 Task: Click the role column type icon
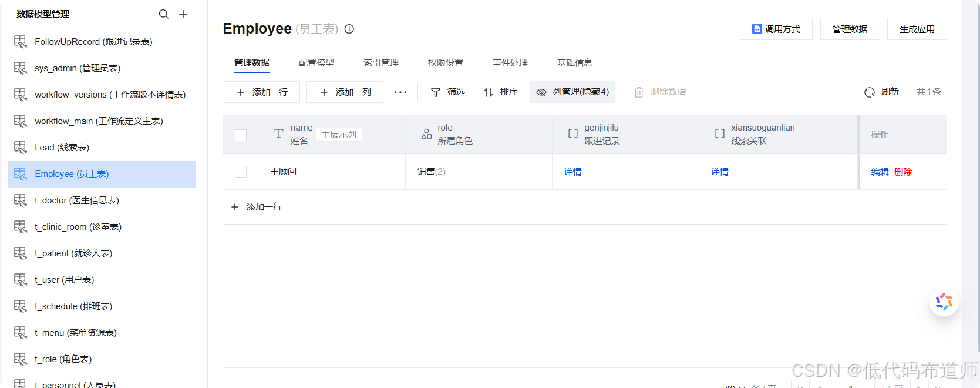tap(426, 134)
